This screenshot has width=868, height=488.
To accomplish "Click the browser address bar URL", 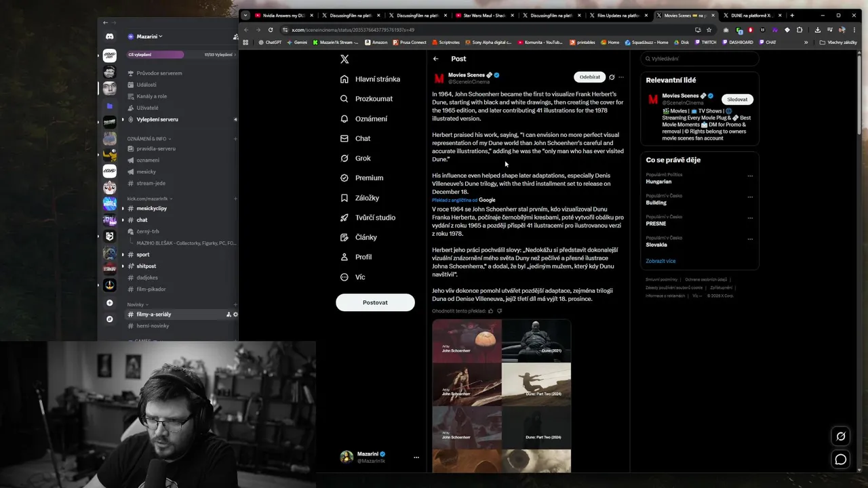I will [353, 30].
